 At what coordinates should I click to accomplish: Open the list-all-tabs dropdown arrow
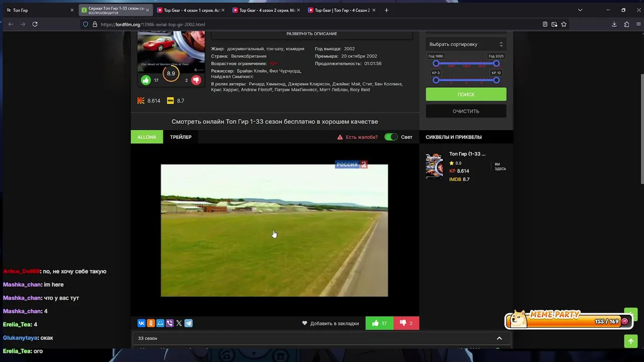point(580,10)
